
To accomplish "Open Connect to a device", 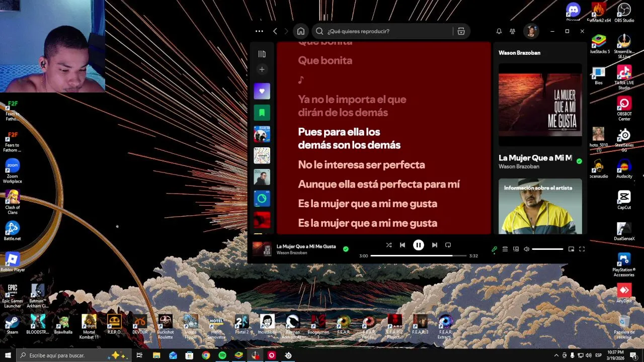I will pos(516,249).
